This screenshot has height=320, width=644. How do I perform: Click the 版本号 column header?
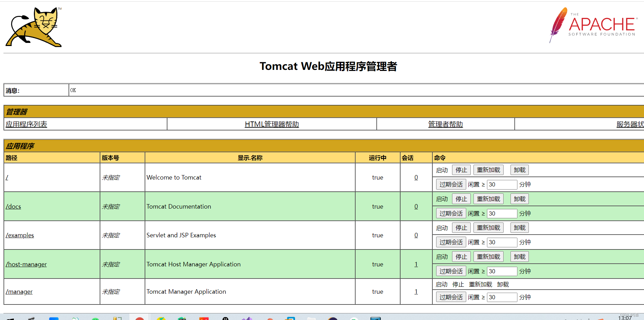[x=110, y=158]
